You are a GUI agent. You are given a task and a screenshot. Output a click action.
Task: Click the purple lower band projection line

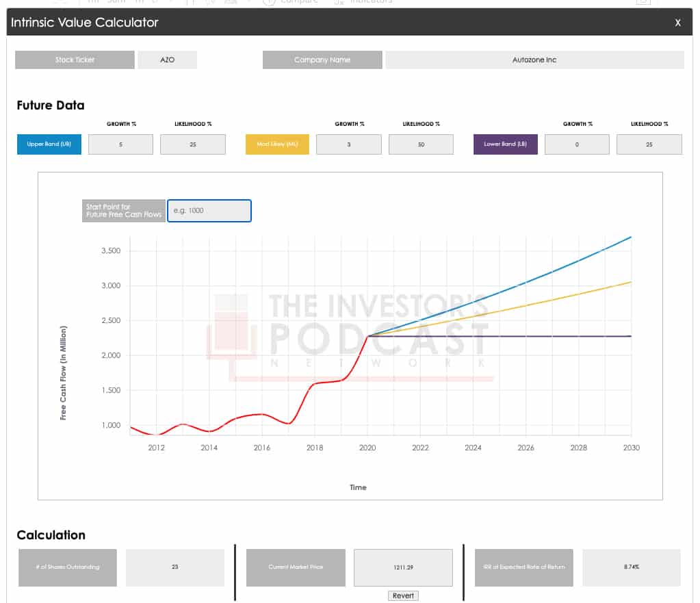click(500, 336)
